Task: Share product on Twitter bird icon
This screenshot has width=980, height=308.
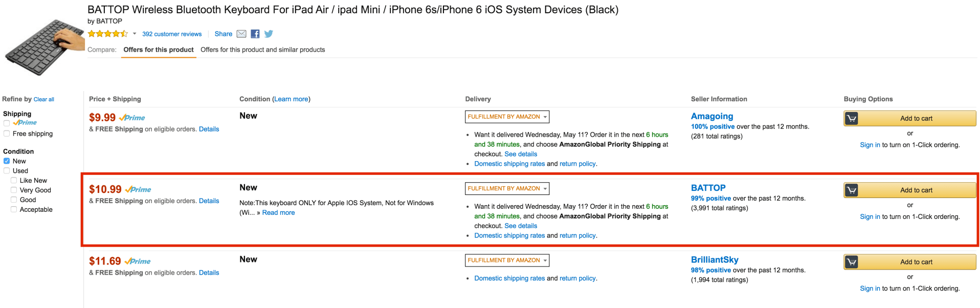Action: pyautogui.click(x=269, y=34)
